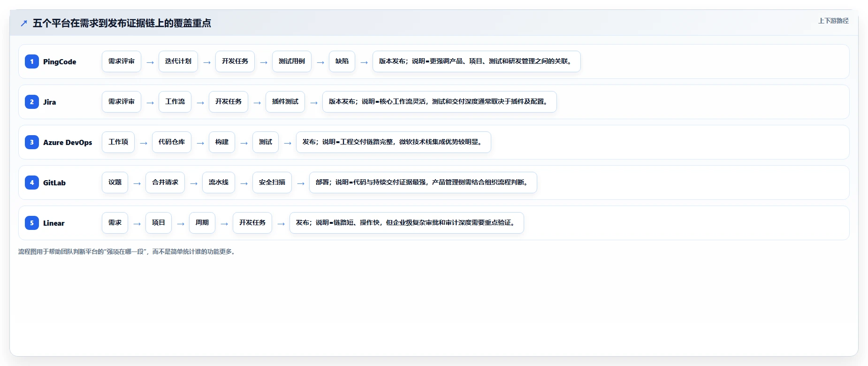Click the Linear 发布 description box

point(407,223)
